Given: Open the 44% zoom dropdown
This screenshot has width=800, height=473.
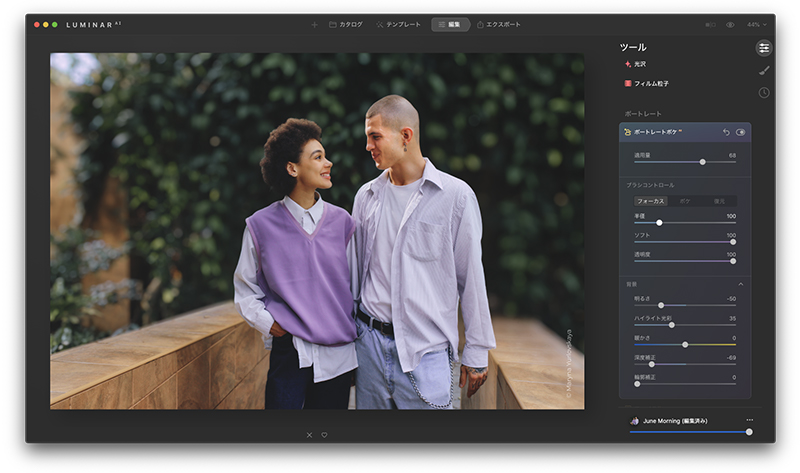Looking at the screenshot, I should (x=757, y=24).
